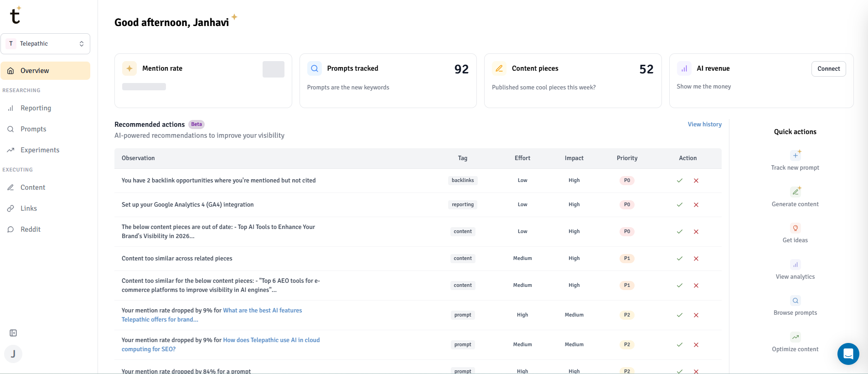
Task: Go to the Reporting section in the sidebar
Action: [36, 108]
